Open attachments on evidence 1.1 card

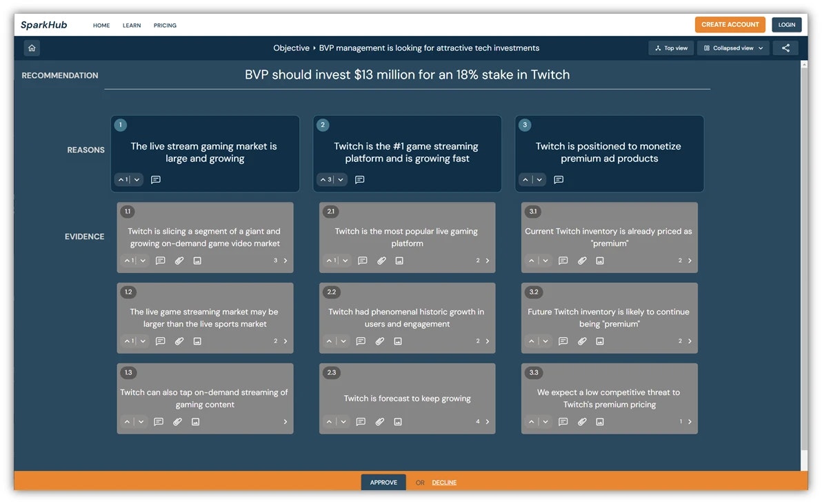[179, 261]
